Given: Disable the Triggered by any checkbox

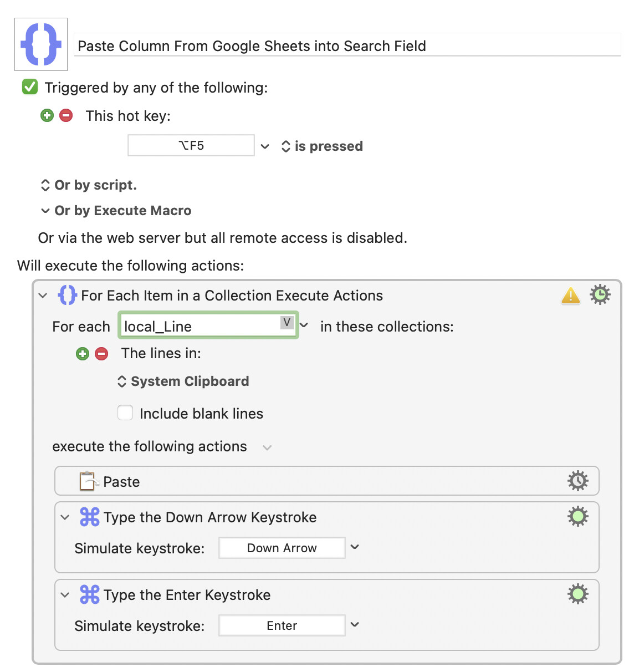Looking at the screenshot, I should 30,87.
